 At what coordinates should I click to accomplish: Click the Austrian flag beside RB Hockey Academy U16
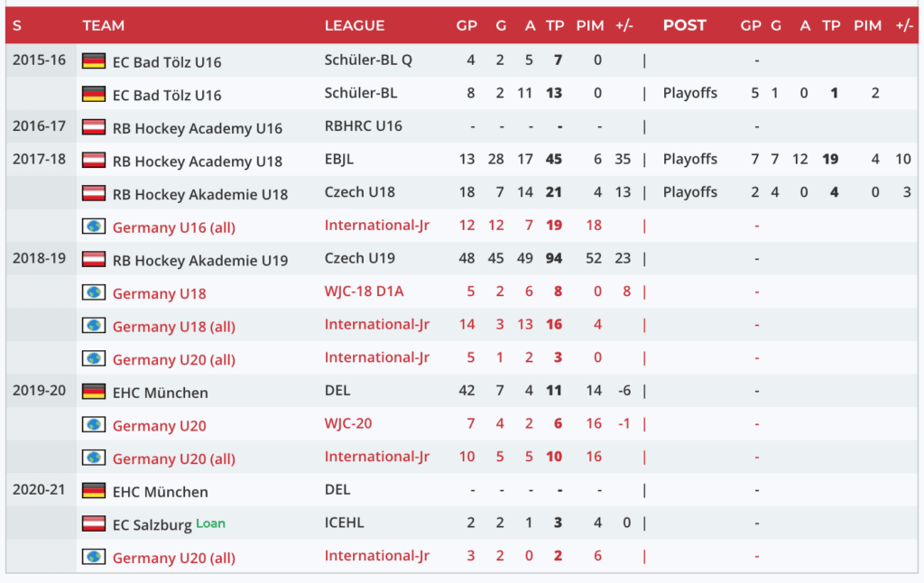click(x=94, y=127)
